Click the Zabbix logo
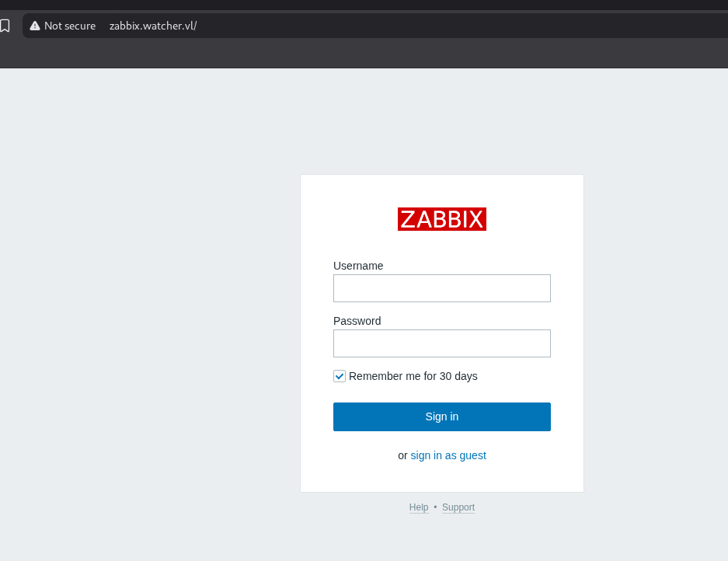 coord(441,219)
